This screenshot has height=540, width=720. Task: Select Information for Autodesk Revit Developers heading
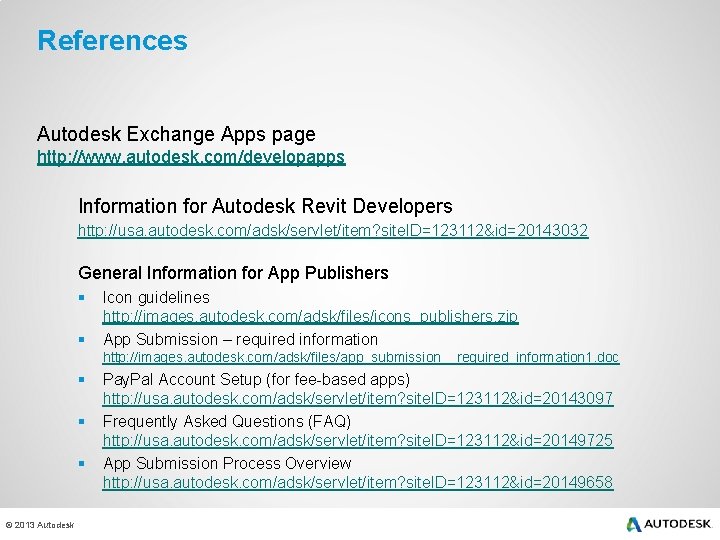(x=265, y=206)
